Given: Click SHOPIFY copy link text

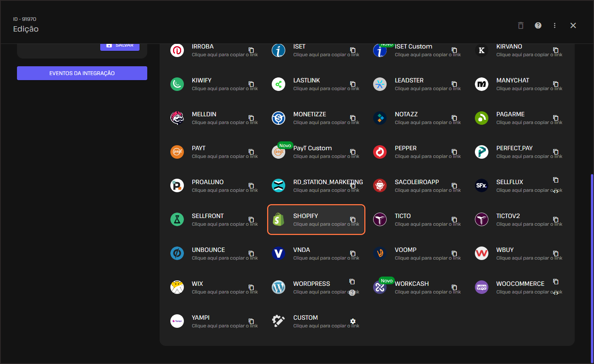Looking at the screenshot, I should tap(326, 224).
